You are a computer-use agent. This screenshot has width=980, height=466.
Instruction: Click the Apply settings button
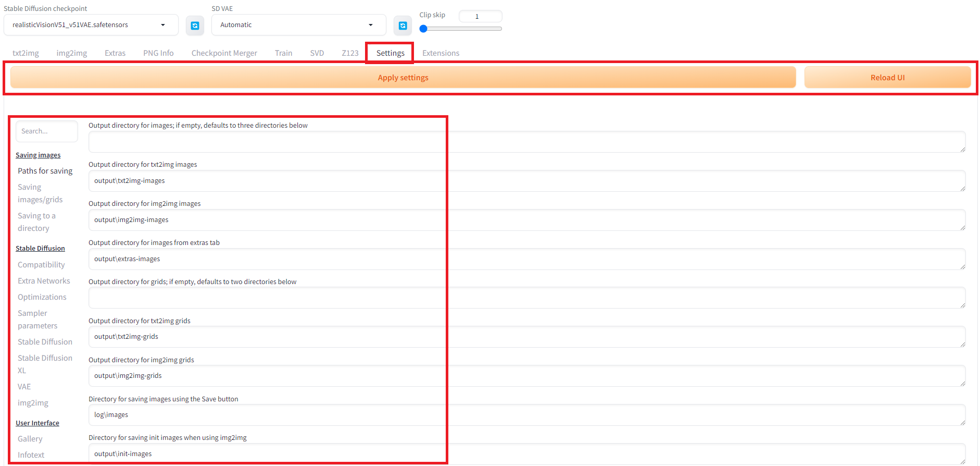click(x=403, y=78)
